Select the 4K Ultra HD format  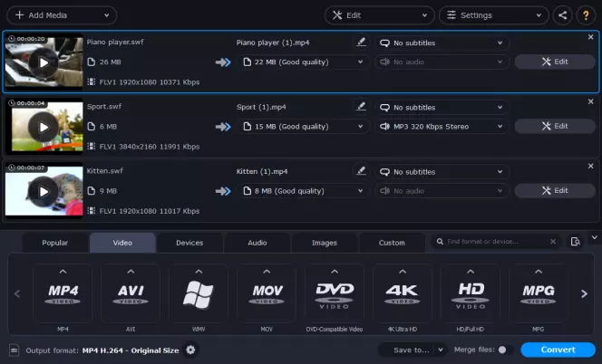402,292
